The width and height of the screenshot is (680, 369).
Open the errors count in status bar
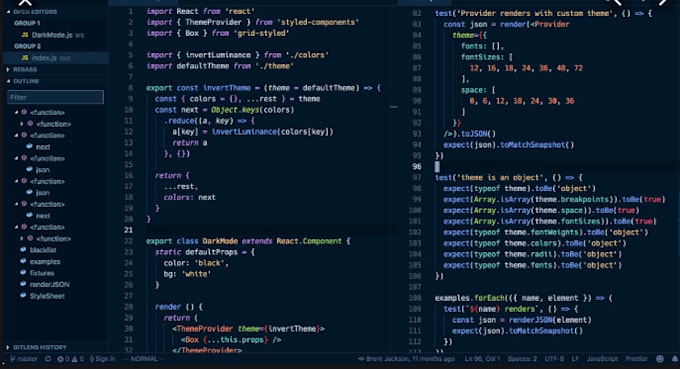[63, 359]
